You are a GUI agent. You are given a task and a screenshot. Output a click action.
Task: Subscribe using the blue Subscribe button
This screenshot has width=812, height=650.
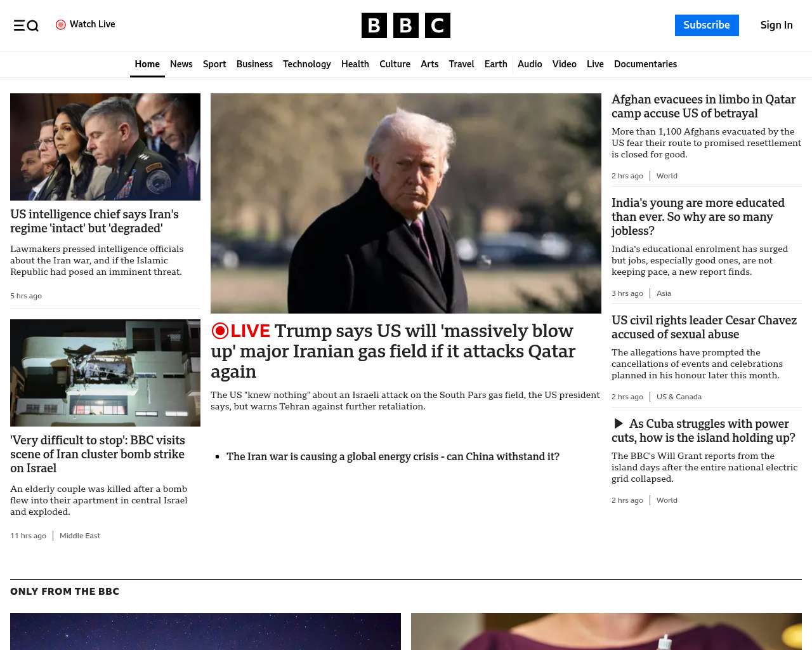[x=707, y=25]
